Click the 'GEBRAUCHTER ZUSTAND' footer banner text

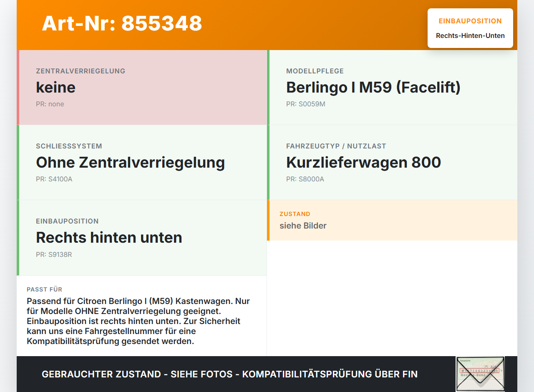pos(229,374)
